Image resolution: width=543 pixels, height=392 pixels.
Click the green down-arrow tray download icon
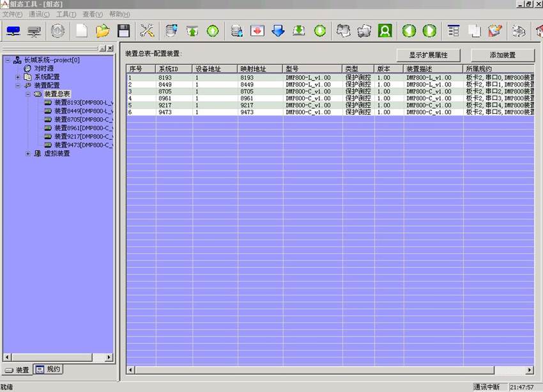[299, 31]
